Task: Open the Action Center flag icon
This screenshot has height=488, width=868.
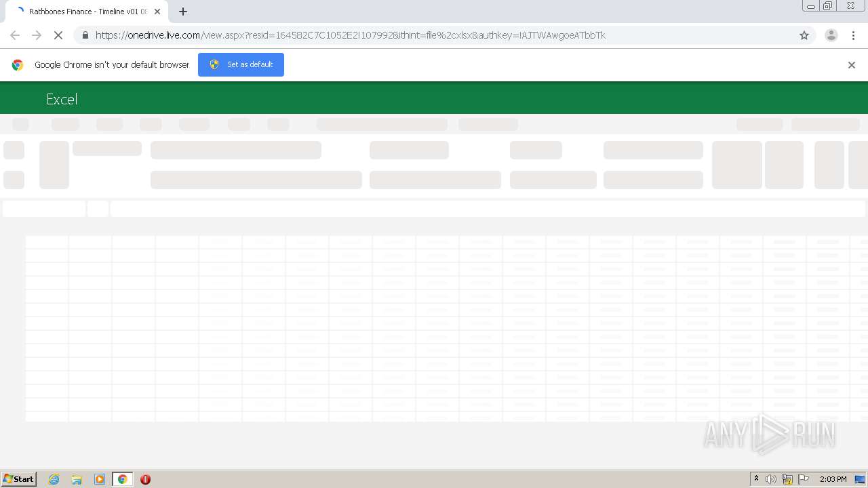Action: point(804,479)
